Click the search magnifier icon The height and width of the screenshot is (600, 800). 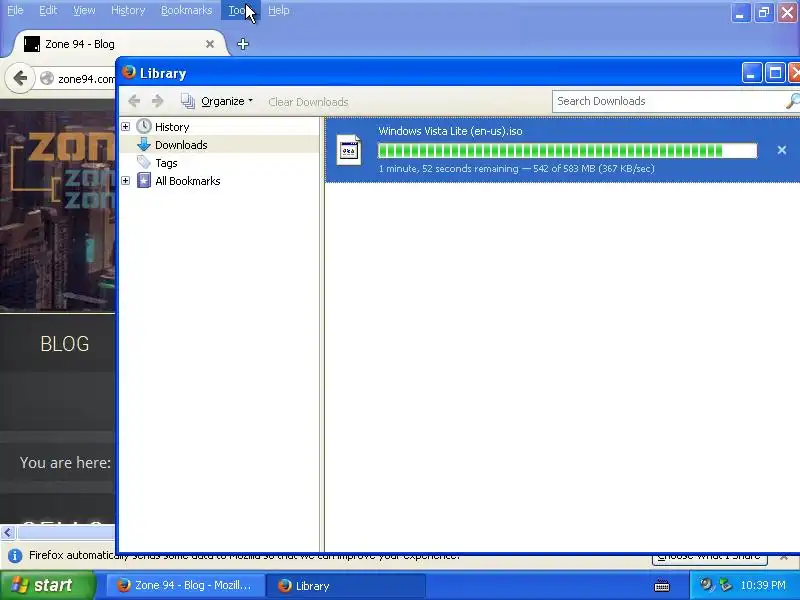(792, 101)
